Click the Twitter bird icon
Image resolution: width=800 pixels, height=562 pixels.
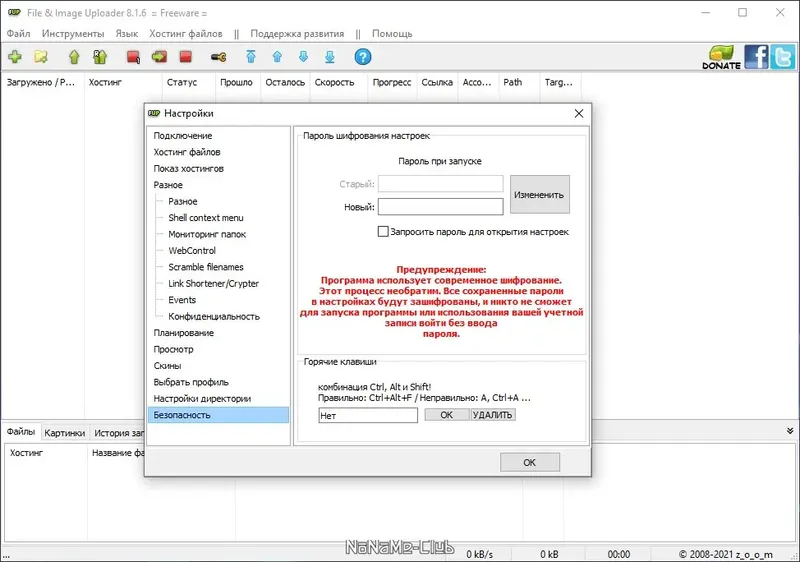coord(782,57)
